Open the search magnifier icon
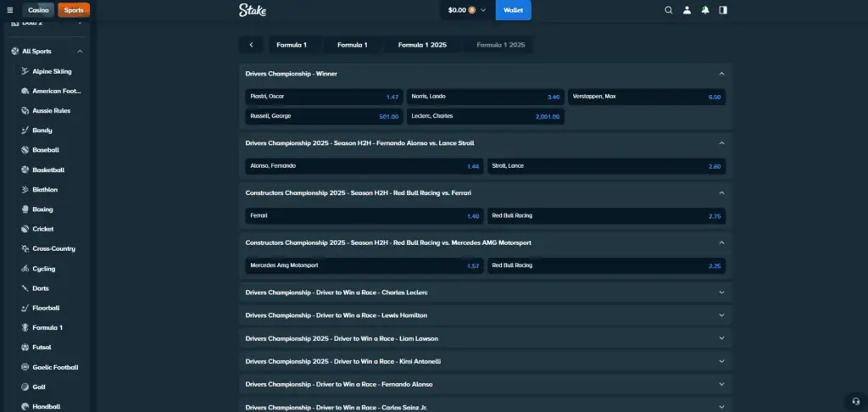Viewport: 868px width, 412px height. (x=669, y=10)
